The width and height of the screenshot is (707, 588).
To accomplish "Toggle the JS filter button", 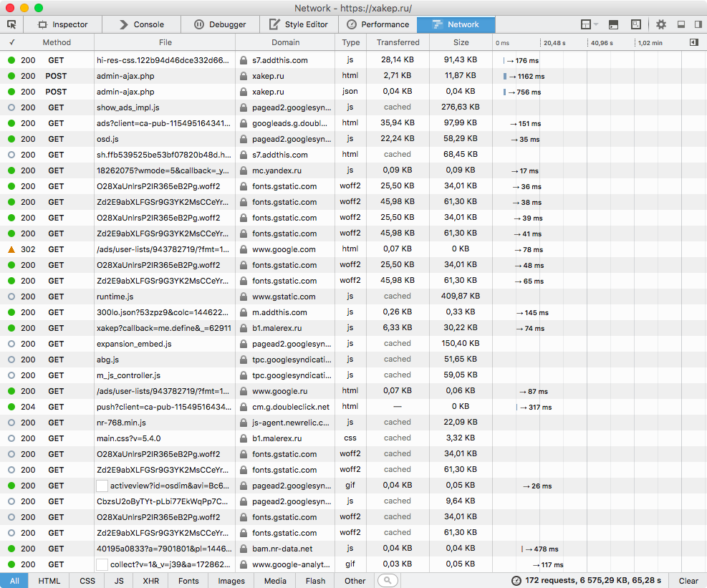I will click(119, 581).
